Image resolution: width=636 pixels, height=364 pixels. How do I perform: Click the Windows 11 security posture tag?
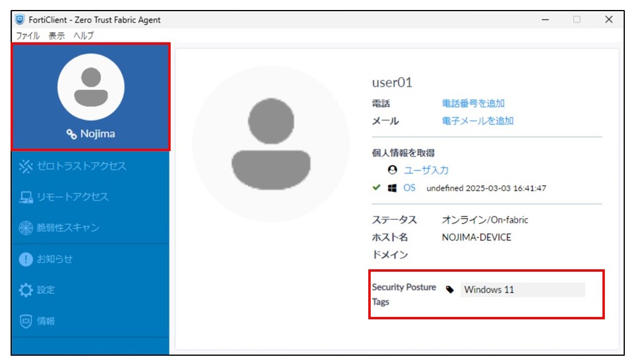click(x=523, y=290)
